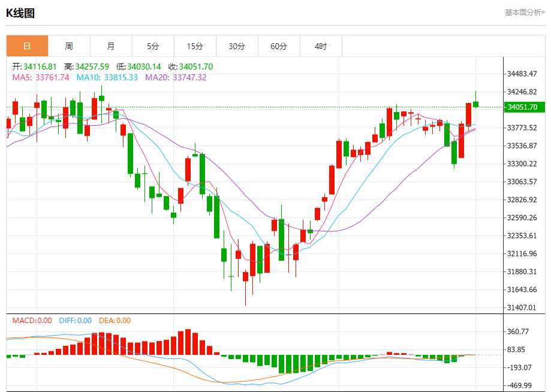Click the 33063.57 price axis label
551x392 pixels.
[x=522, y=182]
